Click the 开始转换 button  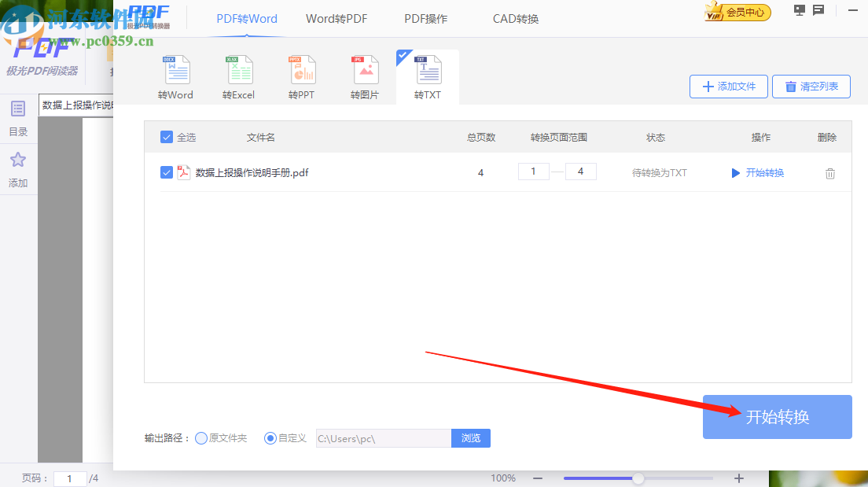(x=777, y=417)
